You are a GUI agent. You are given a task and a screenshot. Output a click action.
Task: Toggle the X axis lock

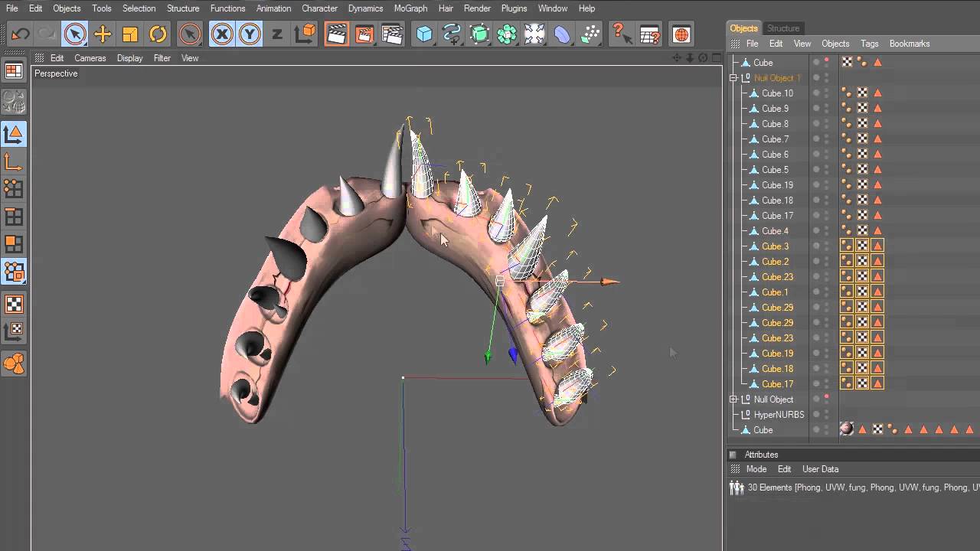click(x=221, y=34)
